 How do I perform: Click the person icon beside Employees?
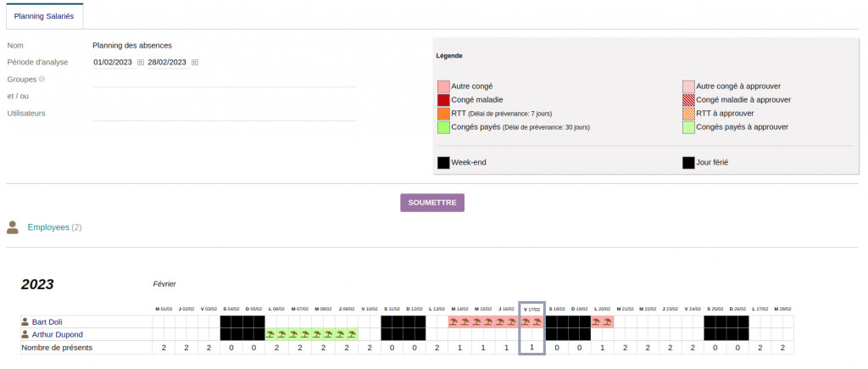coord(13,227)
